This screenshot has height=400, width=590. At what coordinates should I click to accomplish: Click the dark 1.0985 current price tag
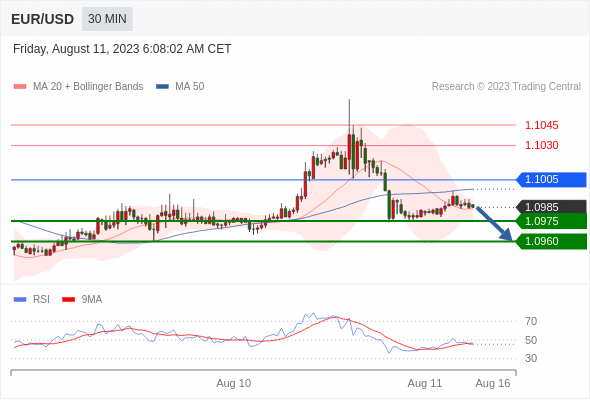551,207
